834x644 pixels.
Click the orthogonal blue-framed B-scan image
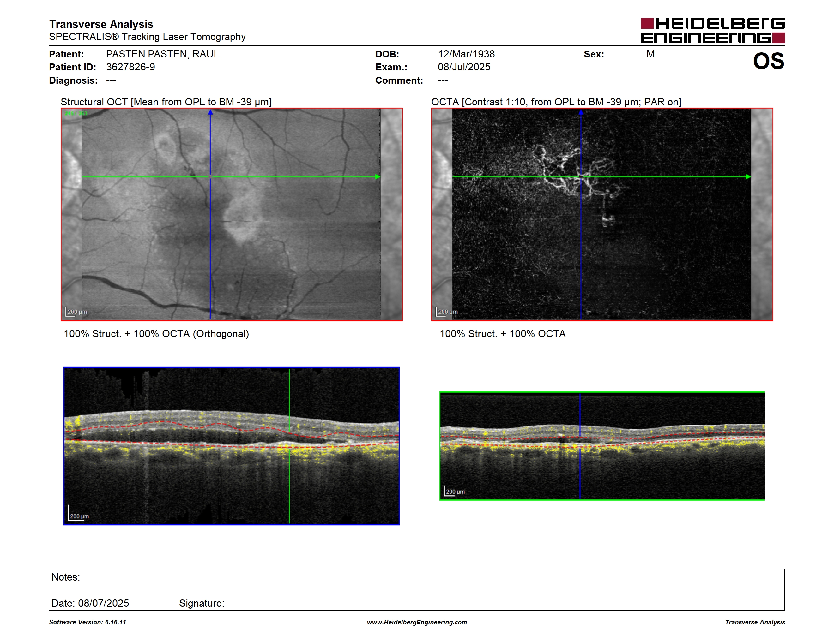(232, 446)
